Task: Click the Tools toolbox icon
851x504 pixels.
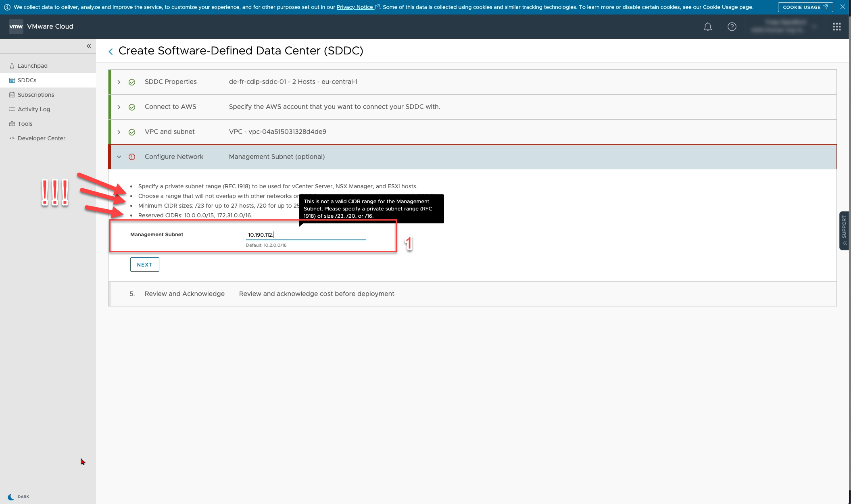Action: click(12, 124)
